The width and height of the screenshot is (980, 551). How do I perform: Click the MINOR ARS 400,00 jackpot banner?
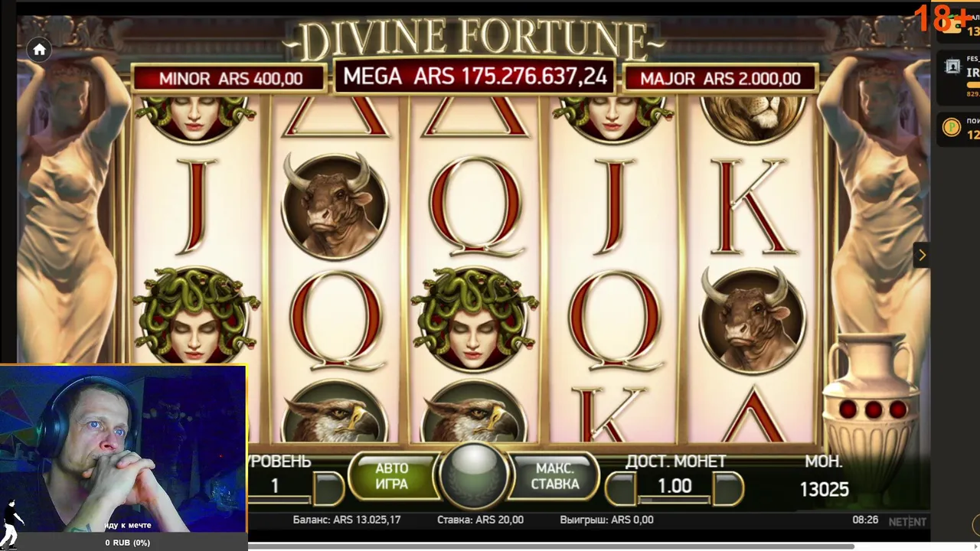pos(230,78)
